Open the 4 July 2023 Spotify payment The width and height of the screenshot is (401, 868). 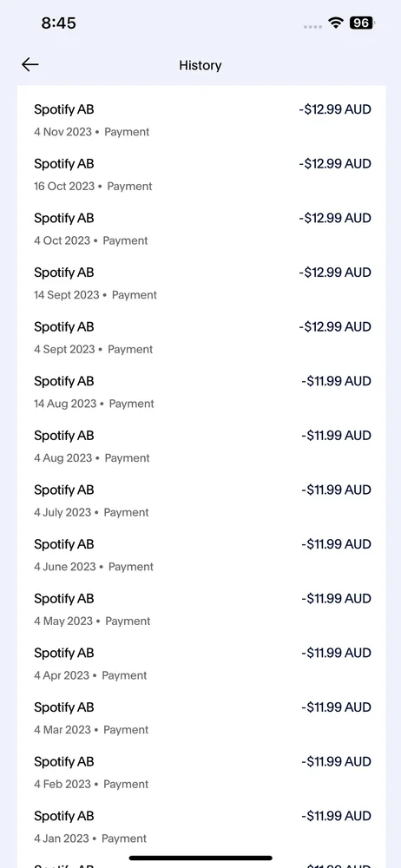pyautogui.click(x=201, y=500)
